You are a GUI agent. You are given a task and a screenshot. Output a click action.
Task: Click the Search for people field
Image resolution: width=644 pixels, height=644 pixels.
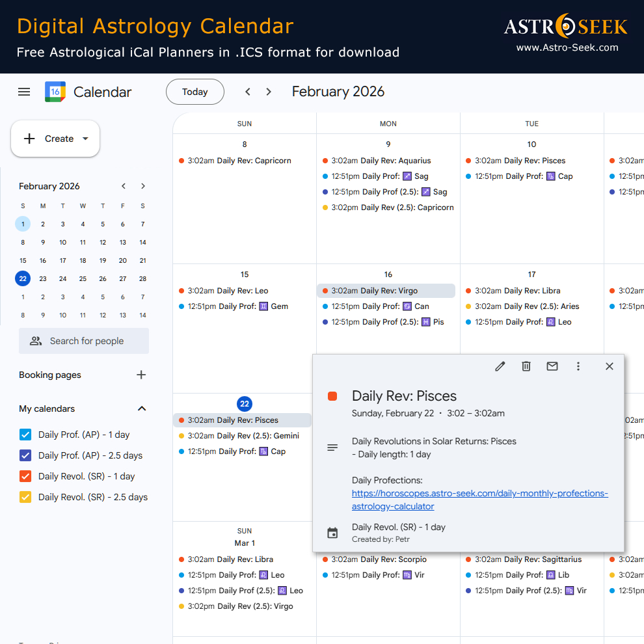pos(85,341)
